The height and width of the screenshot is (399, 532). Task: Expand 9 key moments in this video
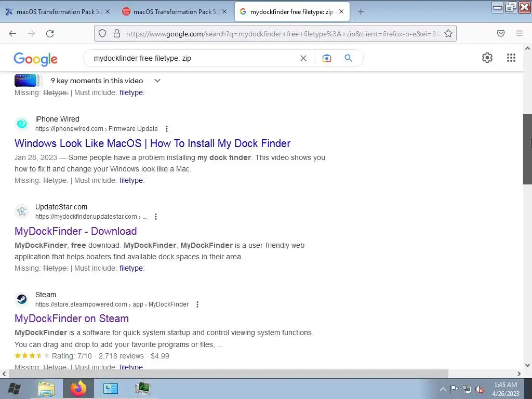tap(105, 81)
